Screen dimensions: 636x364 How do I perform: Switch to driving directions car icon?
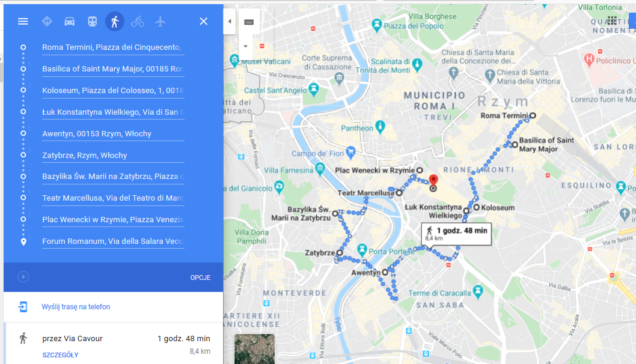coord(70,22)
